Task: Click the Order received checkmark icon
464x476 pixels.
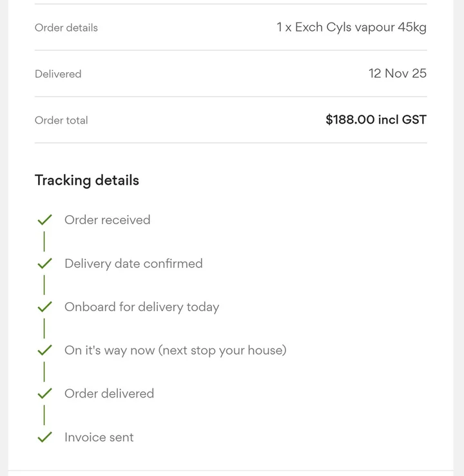Action: 44,220
